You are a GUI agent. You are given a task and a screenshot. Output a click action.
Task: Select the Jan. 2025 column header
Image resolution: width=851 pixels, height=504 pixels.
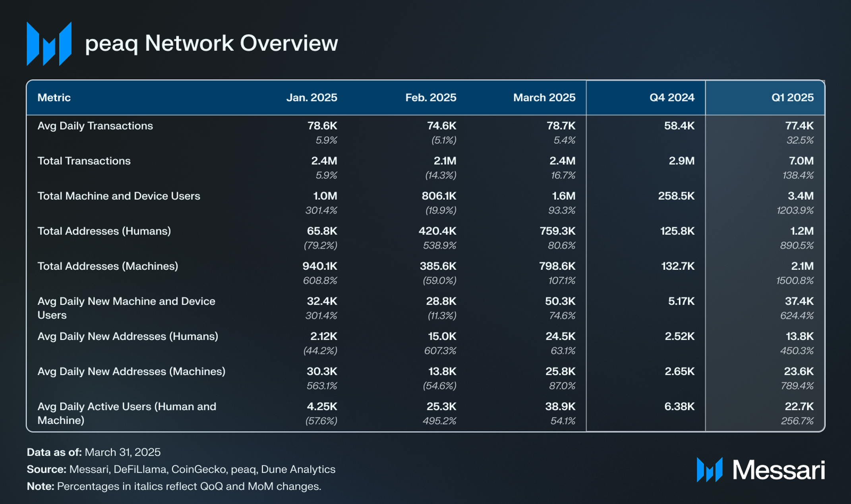pos(312,98)
